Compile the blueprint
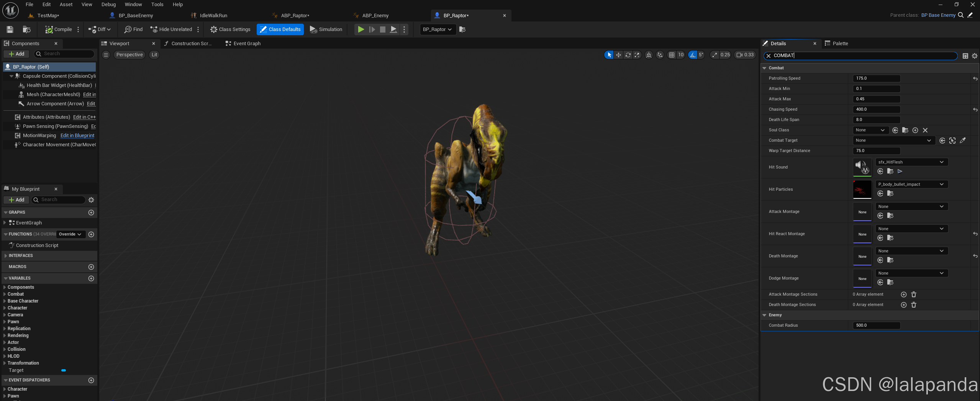This screenshot has height=401, width=980. [x=58, y=29]
